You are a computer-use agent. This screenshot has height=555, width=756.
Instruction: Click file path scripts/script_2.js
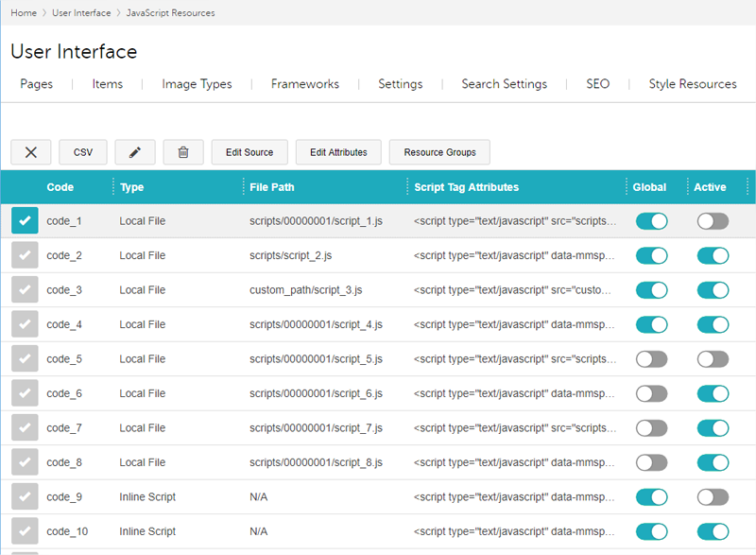(290, 255)
